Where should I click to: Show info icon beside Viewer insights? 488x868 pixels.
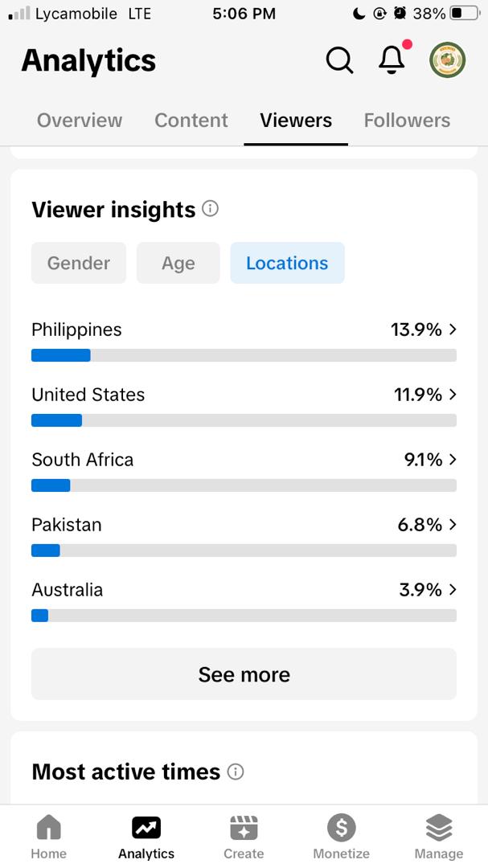(210, 209)
